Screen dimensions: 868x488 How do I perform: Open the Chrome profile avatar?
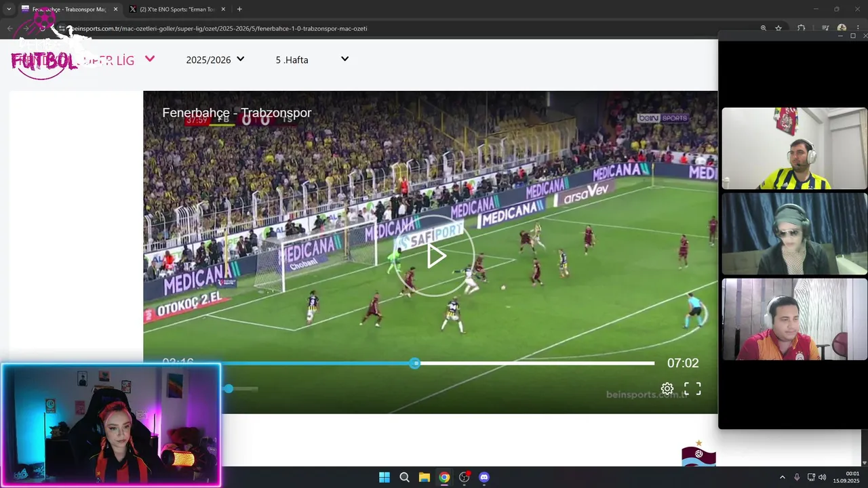842,28
